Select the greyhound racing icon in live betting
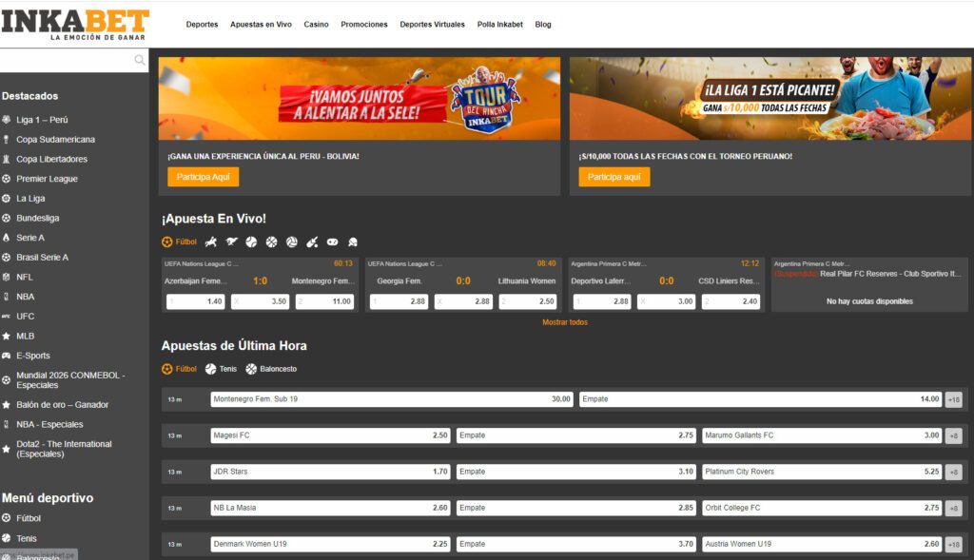 232,242
